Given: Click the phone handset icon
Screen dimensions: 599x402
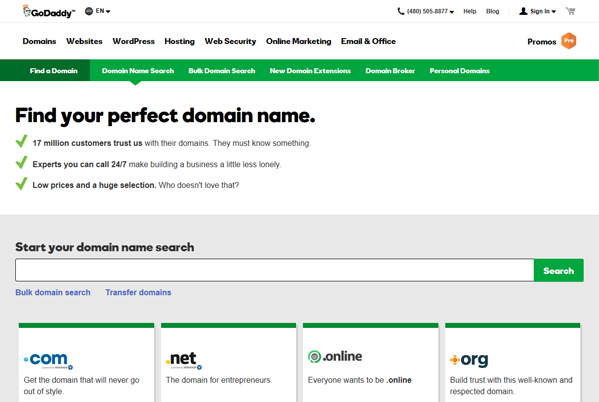Looking at the screenshot, I should (x=401, y=11).
